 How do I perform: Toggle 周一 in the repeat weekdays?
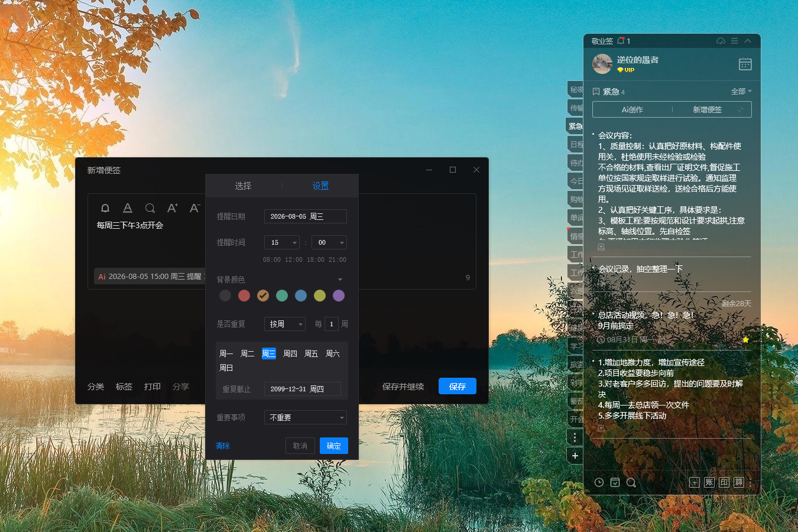coord(226,353)
